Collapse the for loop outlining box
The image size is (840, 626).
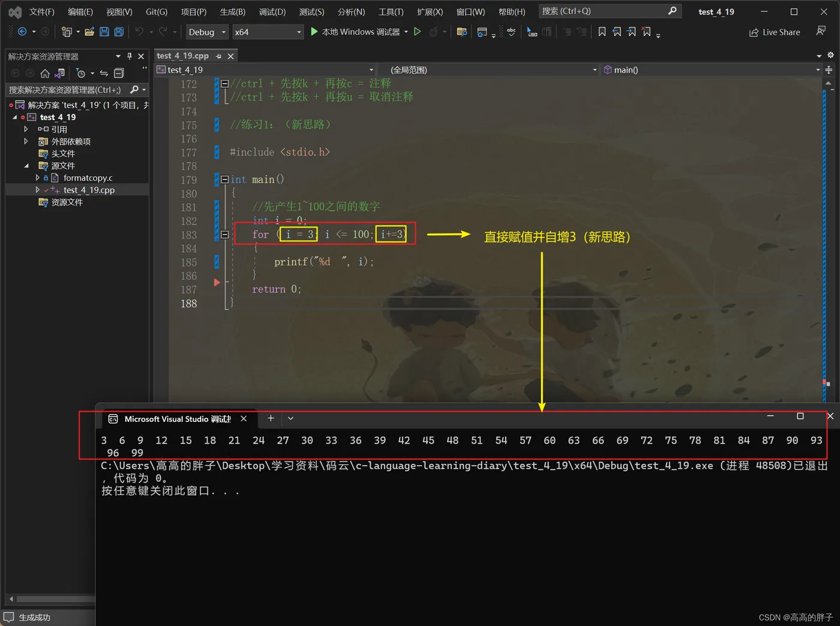224,235
